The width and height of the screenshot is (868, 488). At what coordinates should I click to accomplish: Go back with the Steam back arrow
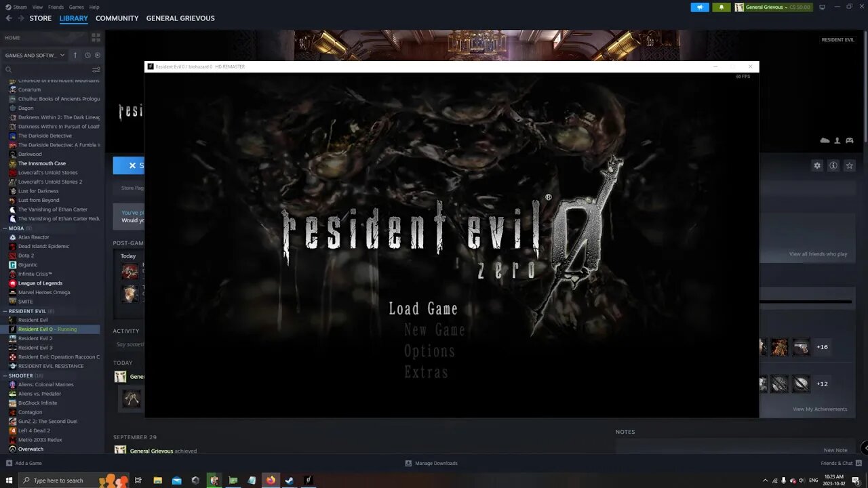(x=9, y=18)
